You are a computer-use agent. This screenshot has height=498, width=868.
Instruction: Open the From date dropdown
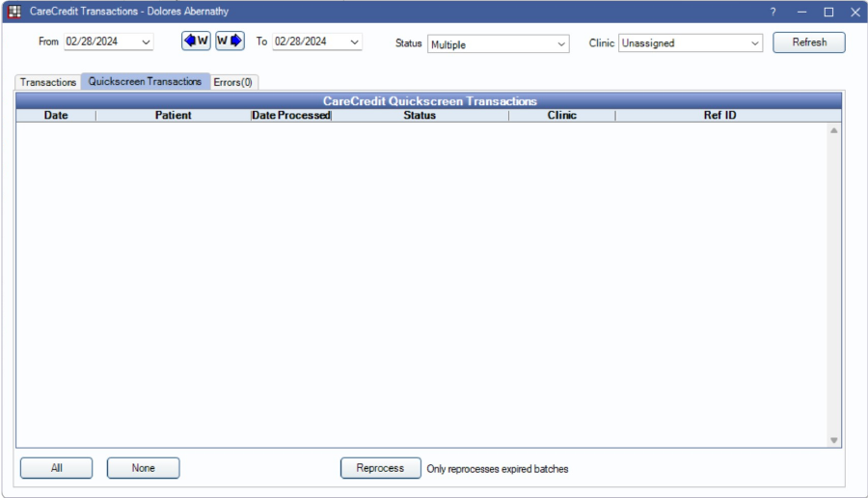click(x=146, y=42)
